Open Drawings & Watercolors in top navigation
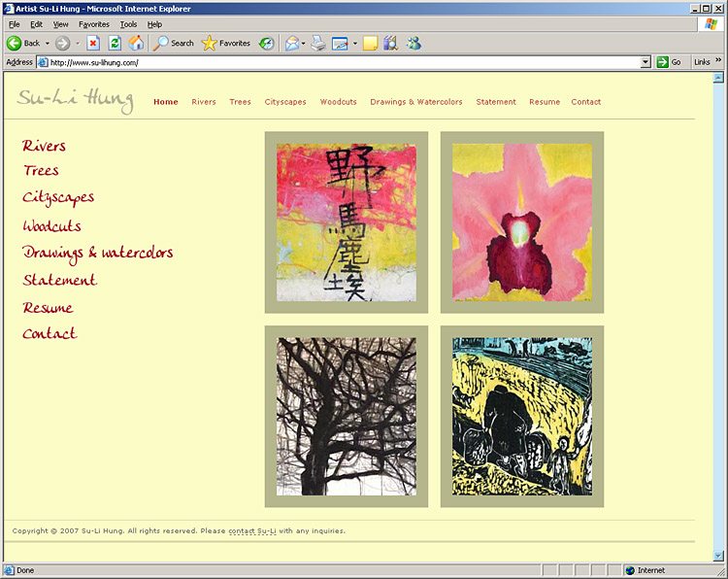 pyautogui.click(x=416, y=102)
